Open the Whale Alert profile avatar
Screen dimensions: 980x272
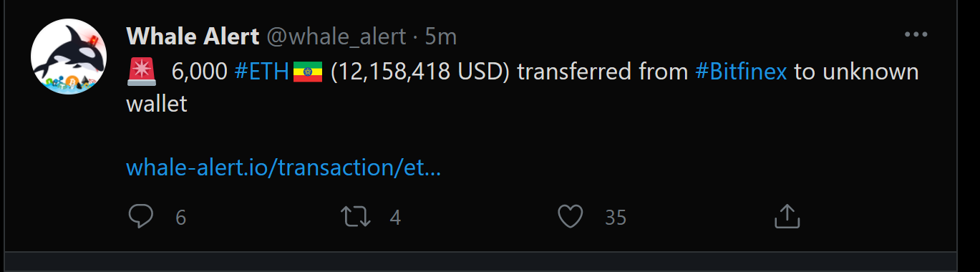[x=69, y=57]
